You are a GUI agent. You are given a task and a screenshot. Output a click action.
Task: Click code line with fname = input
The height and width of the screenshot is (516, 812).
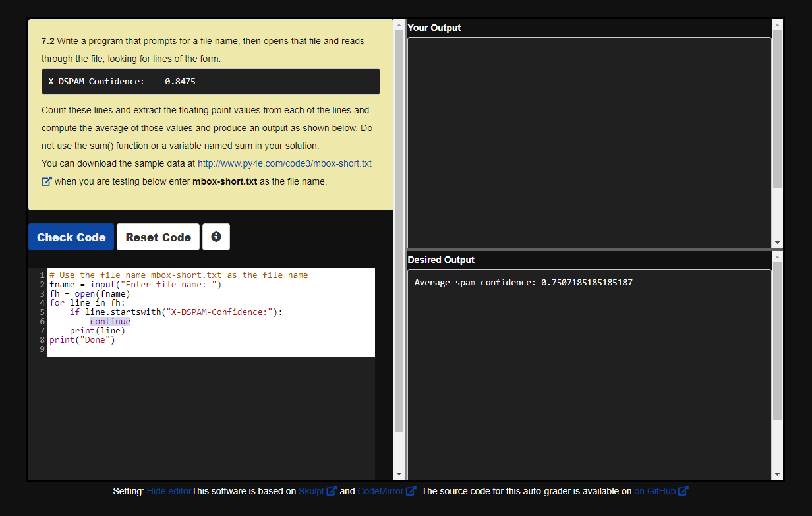136,285
